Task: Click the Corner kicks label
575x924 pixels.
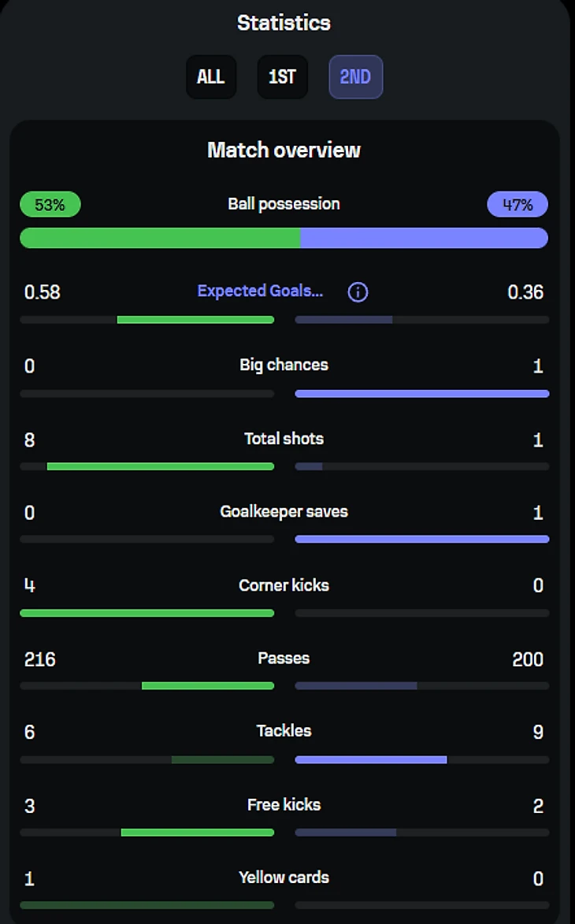Action: pos(284,585)
